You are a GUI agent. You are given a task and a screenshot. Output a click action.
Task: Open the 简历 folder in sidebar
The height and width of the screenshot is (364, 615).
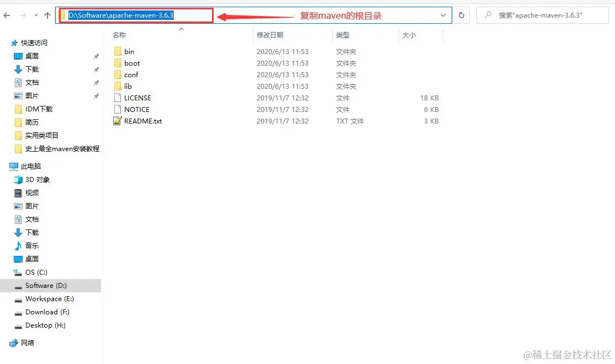pyautogui.click(x=32, y=122)
